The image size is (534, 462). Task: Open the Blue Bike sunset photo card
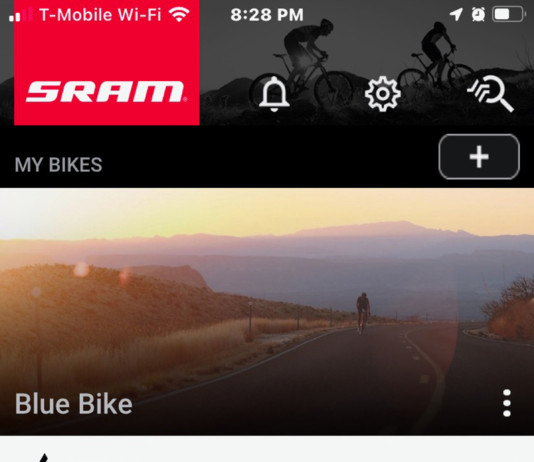(x=267, y=312)
